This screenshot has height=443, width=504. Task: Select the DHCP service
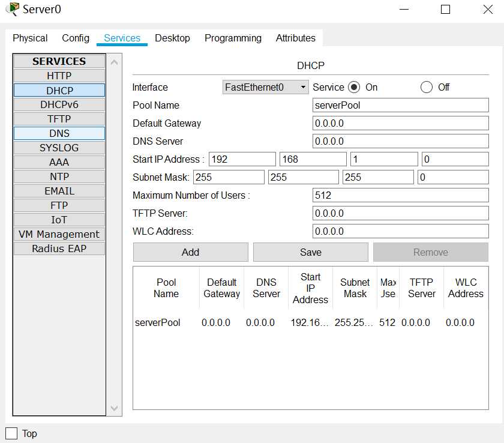click(59, 90)
